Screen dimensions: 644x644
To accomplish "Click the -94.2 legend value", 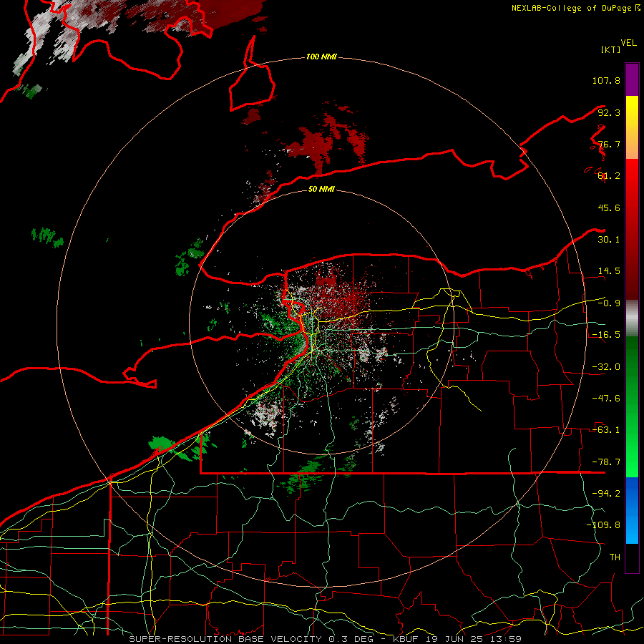I will [x=606, y=494].
